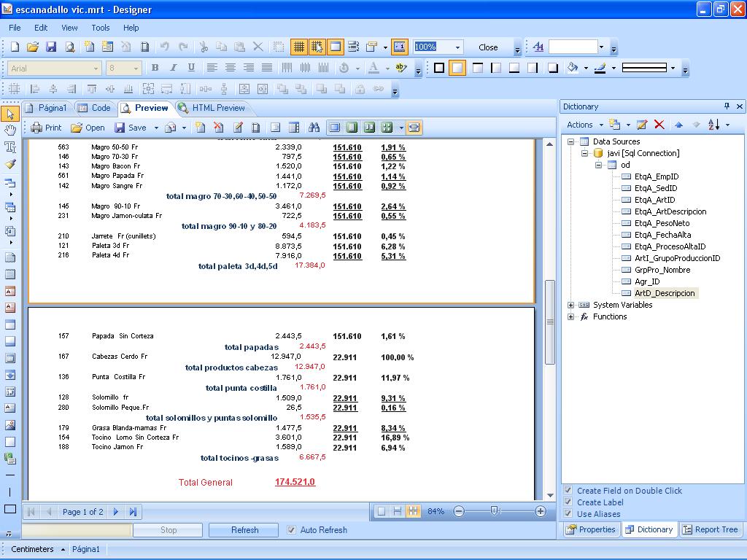
Task: Click the New report icon
Action: click(x=15, y=47)
